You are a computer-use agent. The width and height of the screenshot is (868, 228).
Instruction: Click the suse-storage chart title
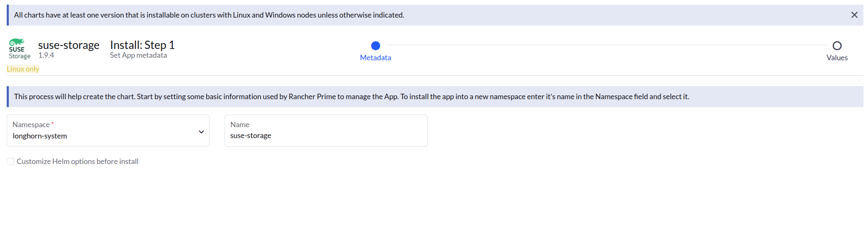(69, 45)
